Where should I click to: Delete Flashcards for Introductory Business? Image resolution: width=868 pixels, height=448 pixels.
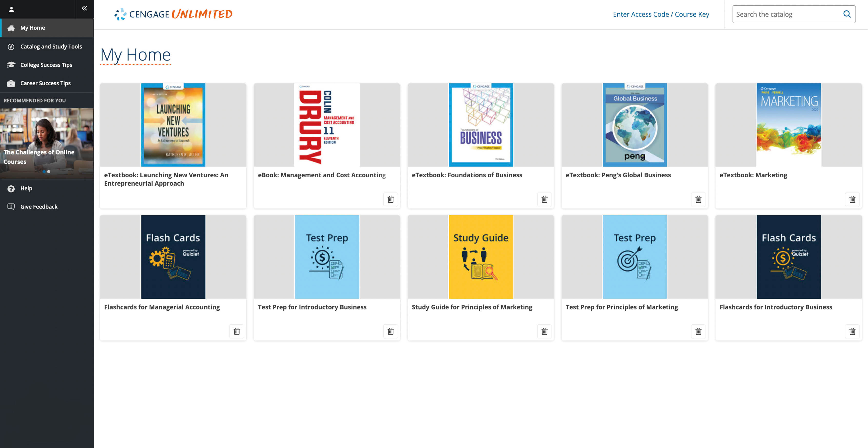coord(852,331)
